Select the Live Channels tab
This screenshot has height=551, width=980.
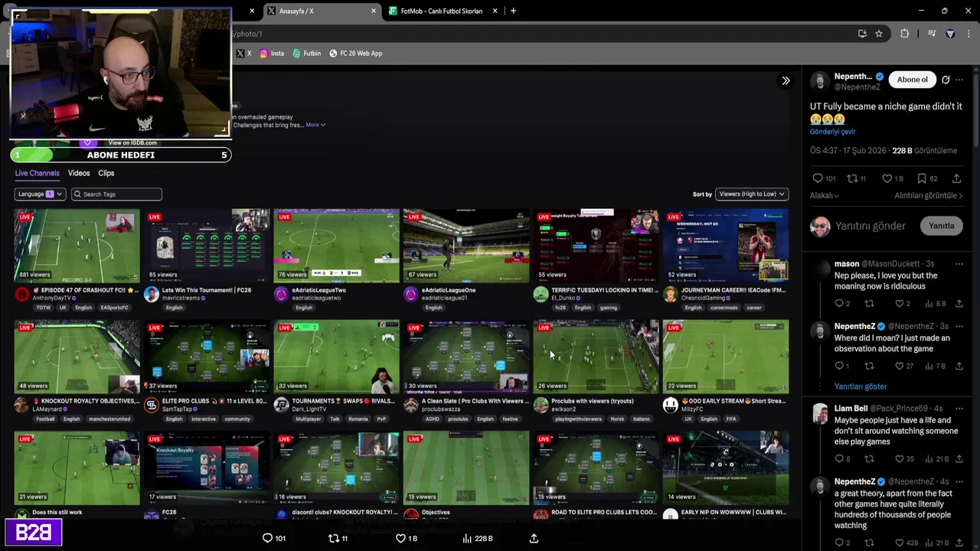coord(37,173)
